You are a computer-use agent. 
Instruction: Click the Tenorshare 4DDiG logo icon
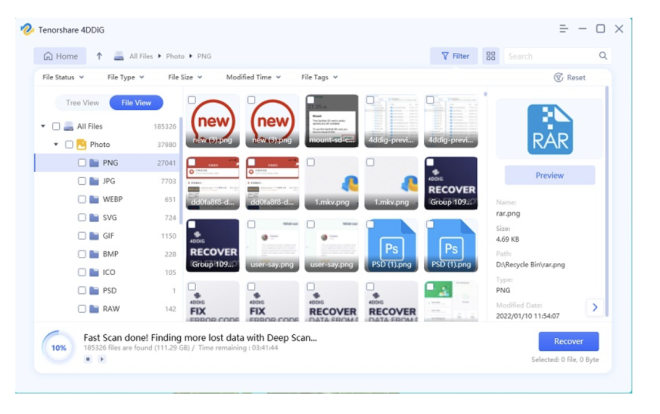[x=27, y=29]
